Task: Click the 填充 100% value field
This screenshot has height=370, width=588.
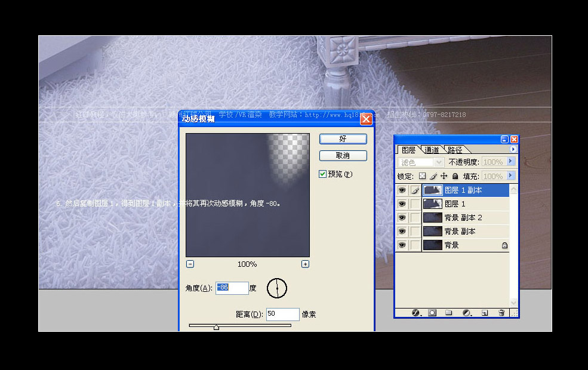Action: tap(494, 176)
